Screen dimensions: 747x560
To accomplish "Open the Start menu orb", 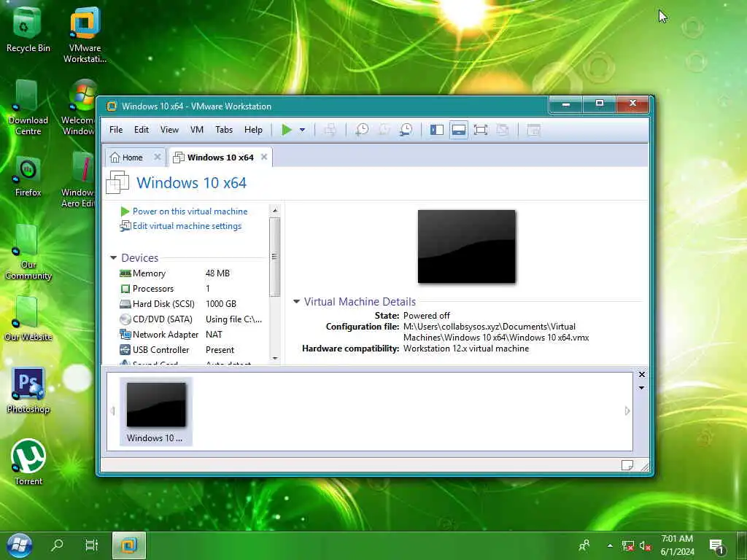I will [19, 545].
